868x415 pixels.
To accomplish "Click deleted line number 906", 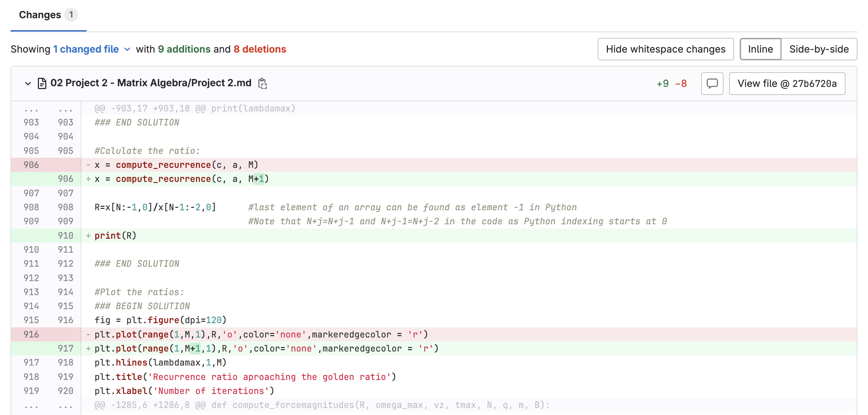I will pos(31,165).
